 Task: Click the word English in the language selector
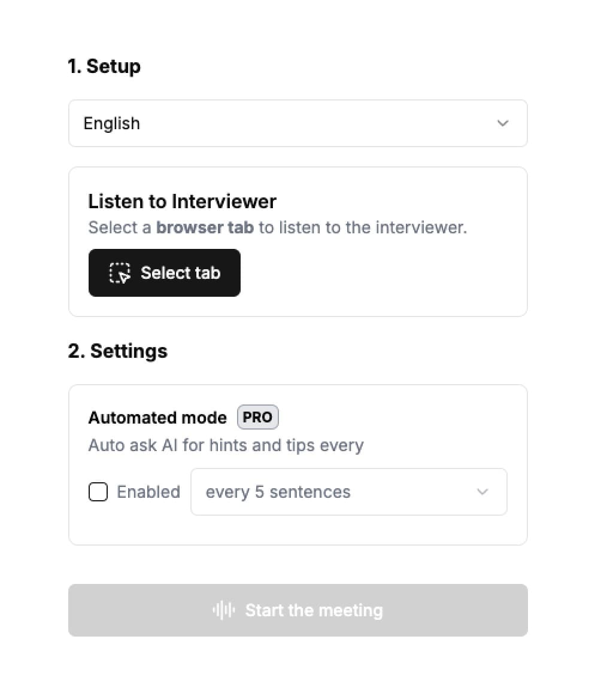[x=111, y=123]
